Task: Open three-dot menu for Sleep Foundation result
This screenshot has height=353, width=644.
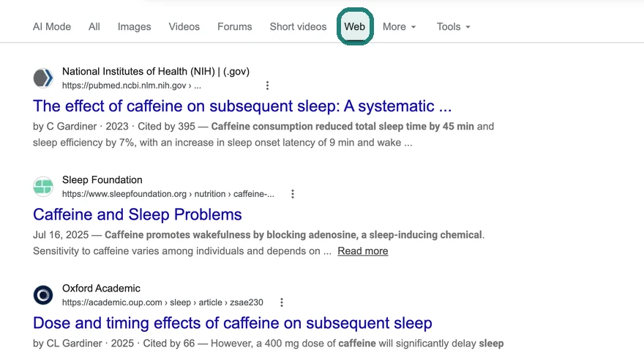Action: point(293,194)
